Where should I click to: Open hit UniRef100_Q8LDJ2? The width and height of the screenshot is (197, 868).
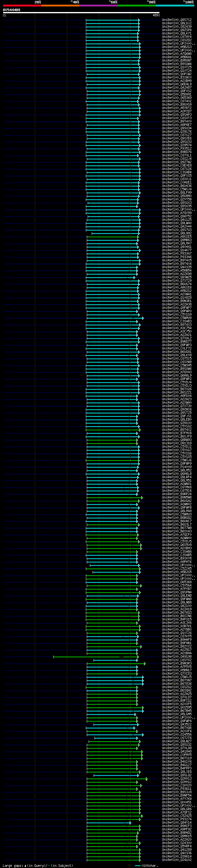[x=177, y=23]
